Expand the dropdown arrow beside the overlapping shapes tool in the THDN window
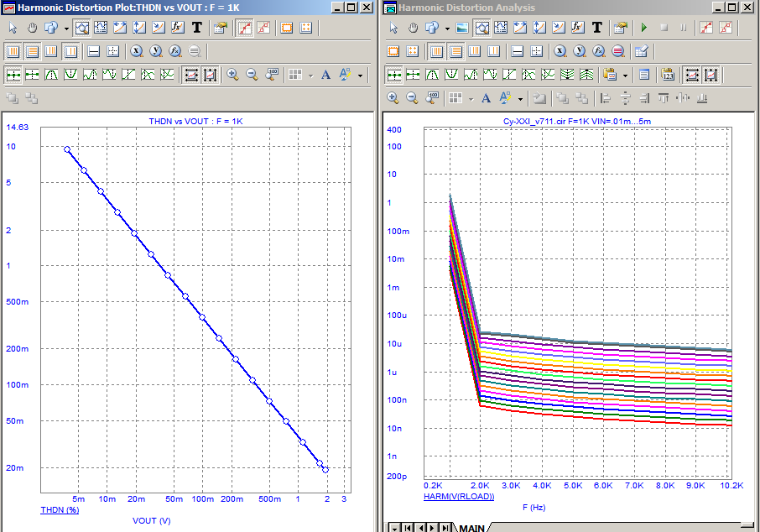This screenshot has height=532, width=760. tap(66, 28)
